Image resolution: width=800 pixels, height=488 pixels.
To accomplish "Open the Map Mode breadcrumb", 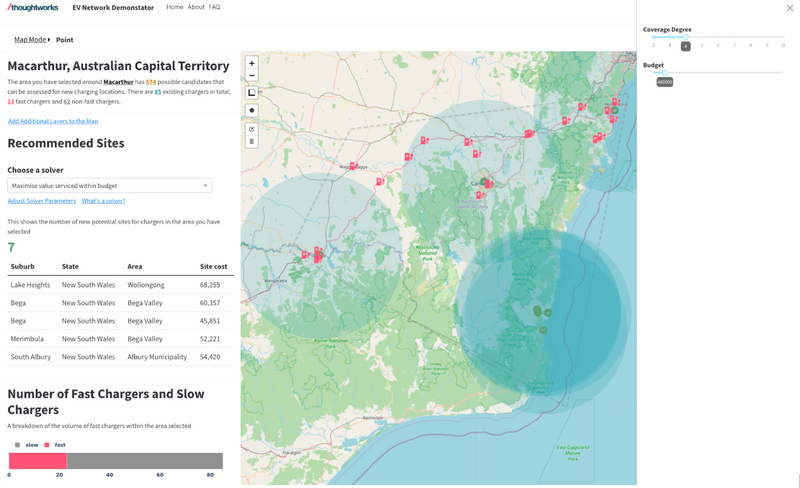I will [30, 40].
